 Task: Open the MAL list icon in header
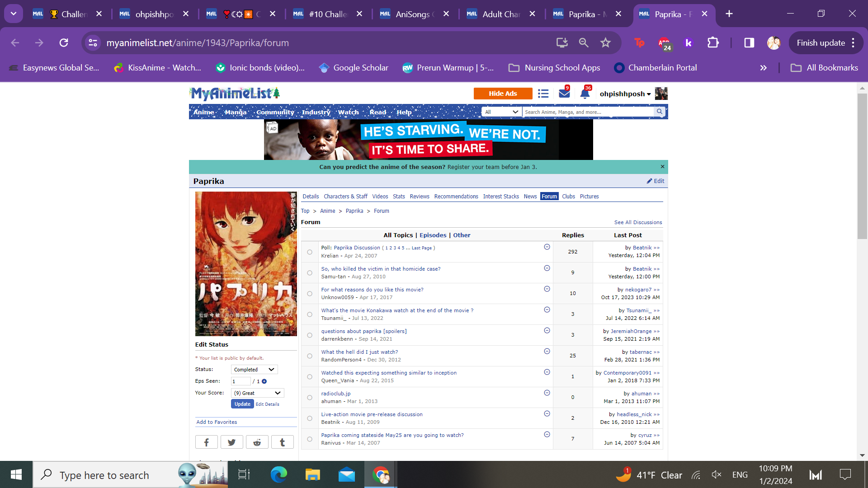pos(543,94)
